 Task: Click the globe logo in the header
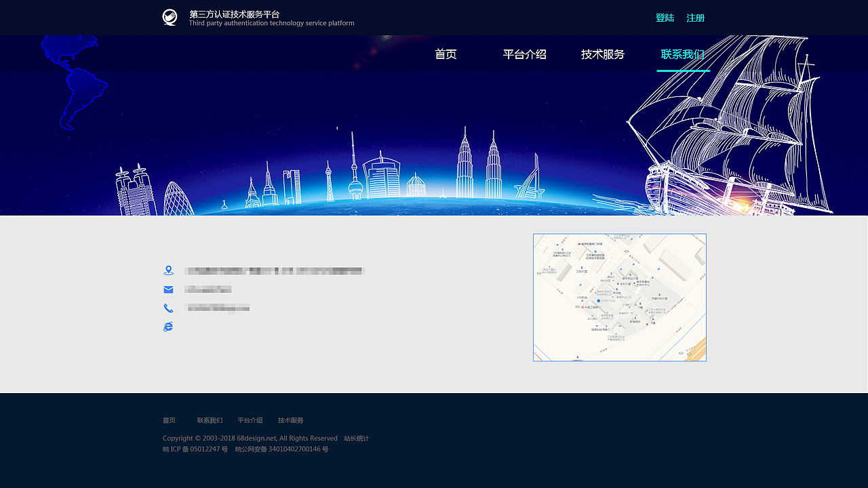170,17
